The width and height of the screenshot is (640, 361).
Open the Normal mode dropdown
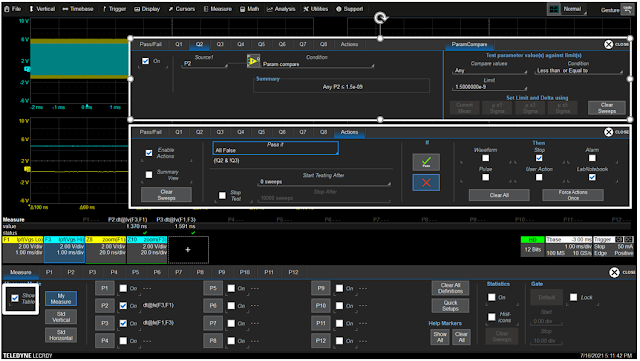(574, 9)
